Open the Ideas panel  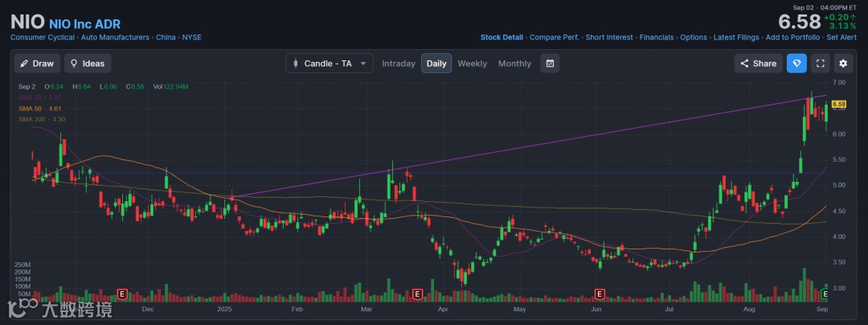click(x=88, y=63)
